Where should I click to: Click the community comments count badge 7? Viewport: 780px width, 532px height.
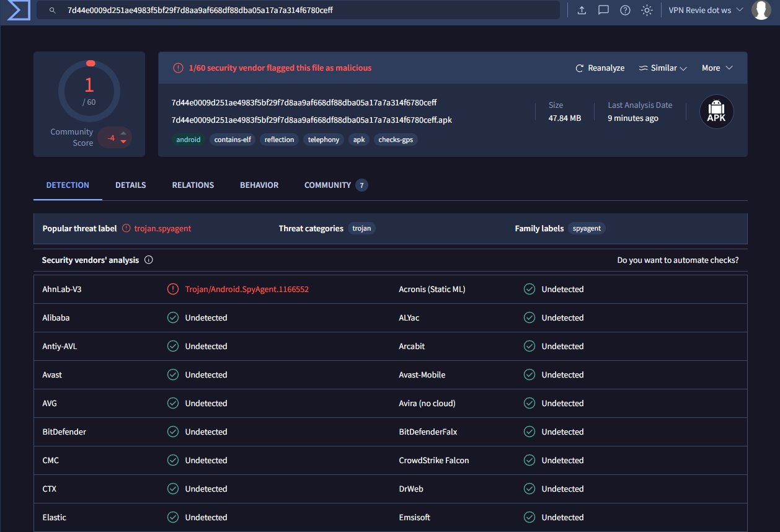pyautogui.click(x=361, y=185)
